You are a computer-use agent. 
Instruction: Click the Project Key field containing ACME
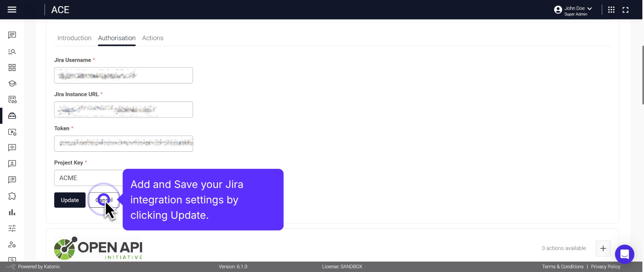89,178
